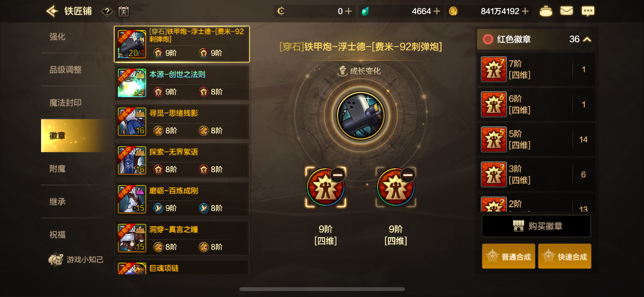Open 成长变化 growth details
Viewport: 644px width, 297px height.
click(x=359, y=71)
